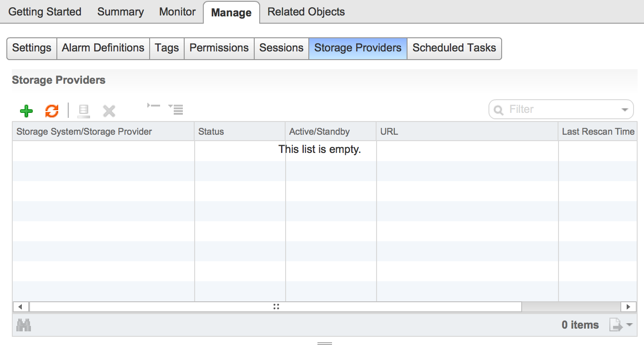Viewport: 644px width, 345px height.
Task: Click the grey X remove provider icon
Action: [109, 111]
